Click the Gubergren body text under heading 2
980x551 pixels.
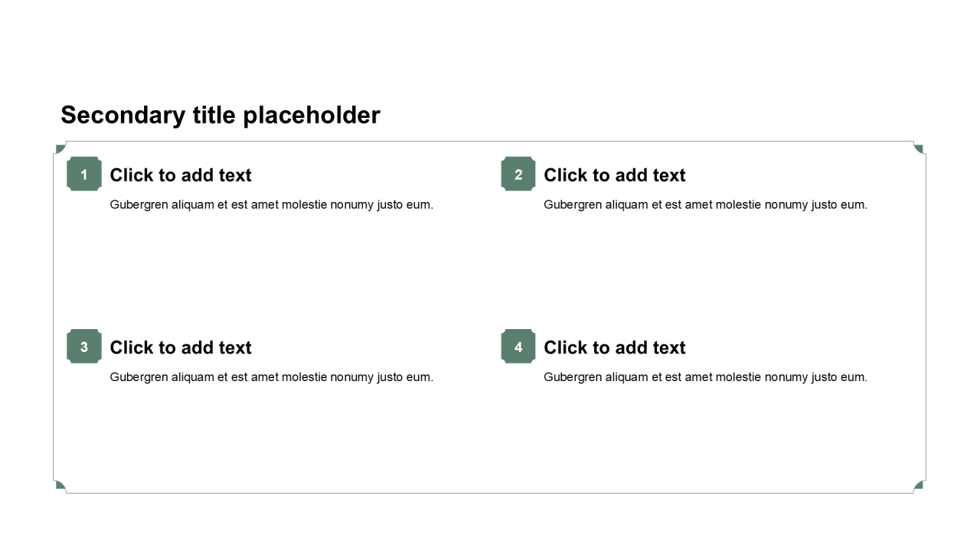705,204
